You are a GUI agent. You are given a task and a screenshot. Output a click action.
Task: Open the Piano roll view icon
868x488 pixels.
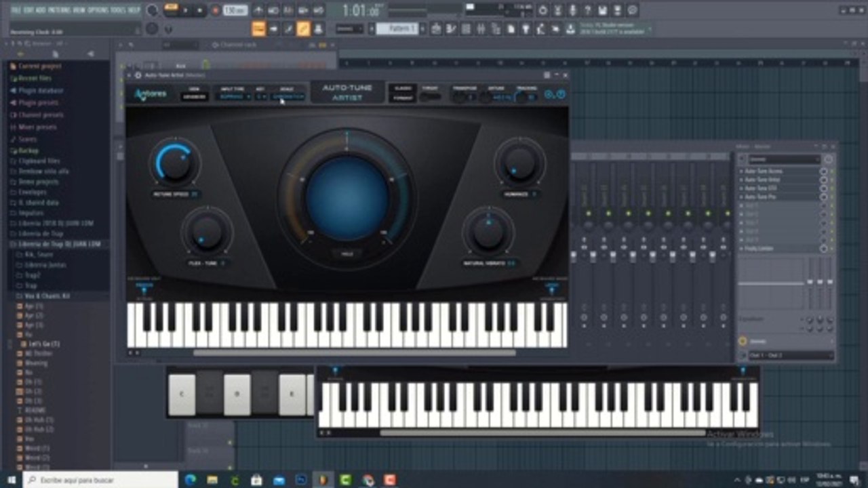450,28
